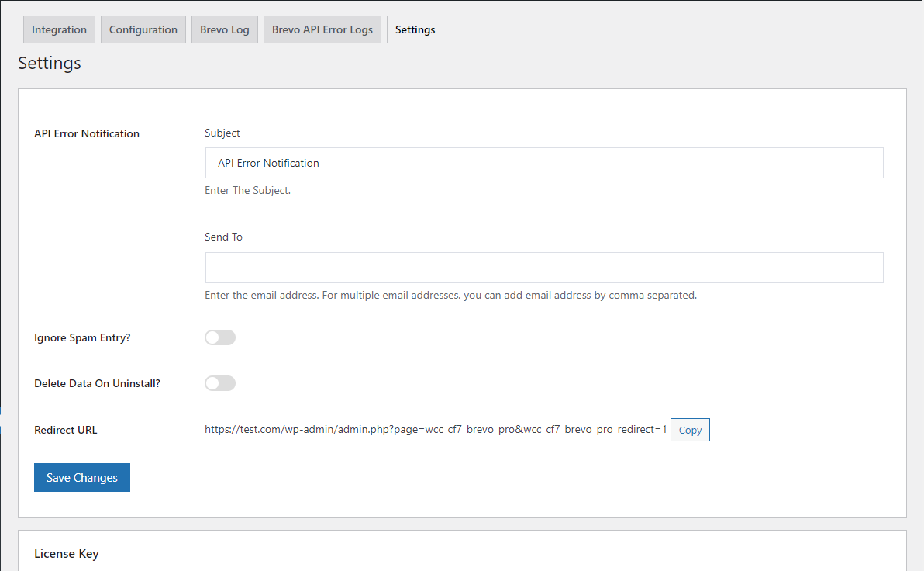Open the Configuration tab
Image resolution: width=924 pixels, height=571 pixels.
(143, 29)
